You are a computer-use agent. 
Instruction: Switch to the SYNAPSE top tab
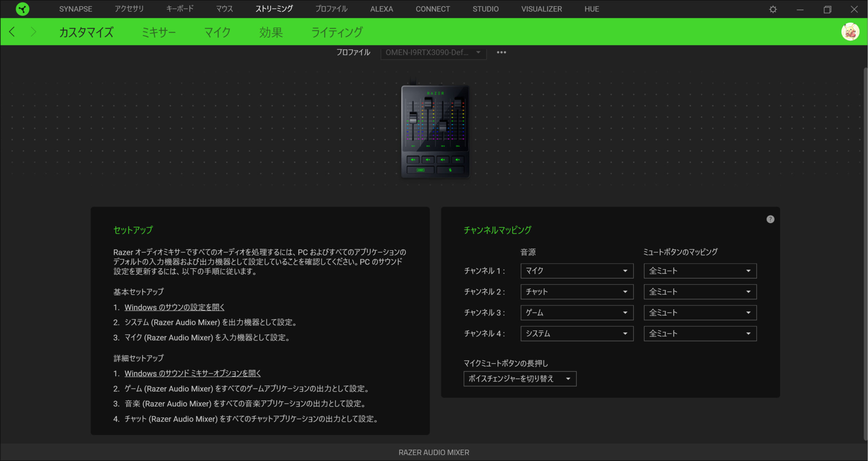click(x=76, y=9)
